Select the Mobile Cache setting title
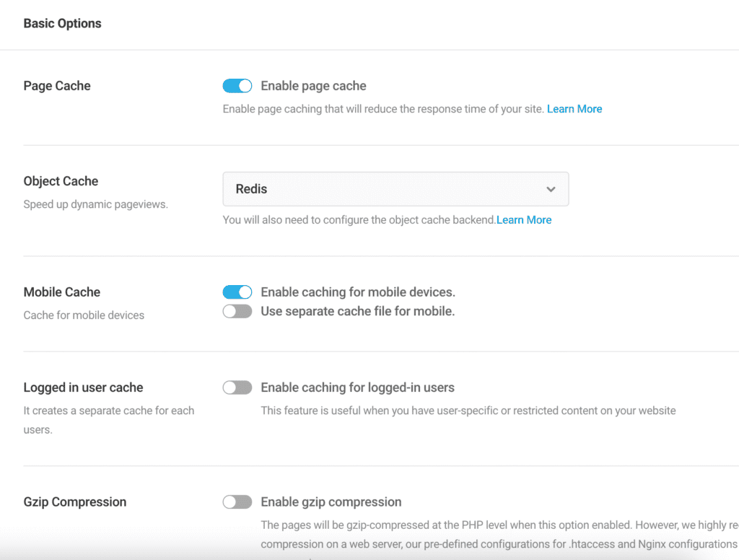Image resolution: width=739 pixels, height=560 pixels. [61, 292]
